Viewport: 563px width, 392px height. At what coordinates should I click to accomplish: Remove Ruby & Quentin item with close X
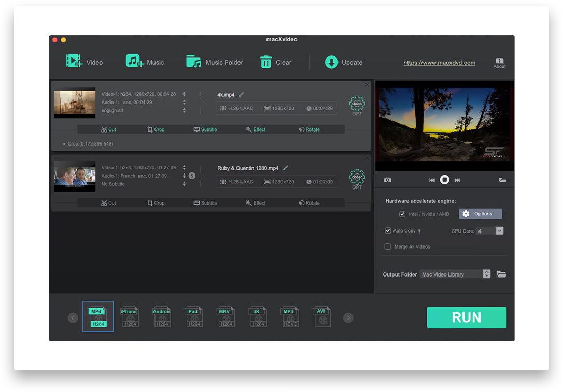[x=367, y=158]
